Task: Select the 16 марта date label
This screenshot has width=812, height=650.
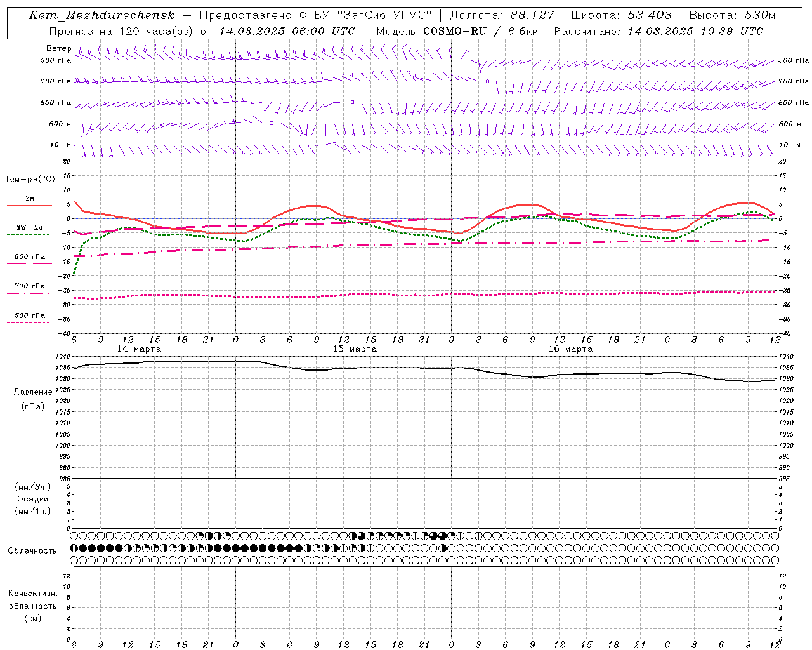Action: [x=570, y=349]
